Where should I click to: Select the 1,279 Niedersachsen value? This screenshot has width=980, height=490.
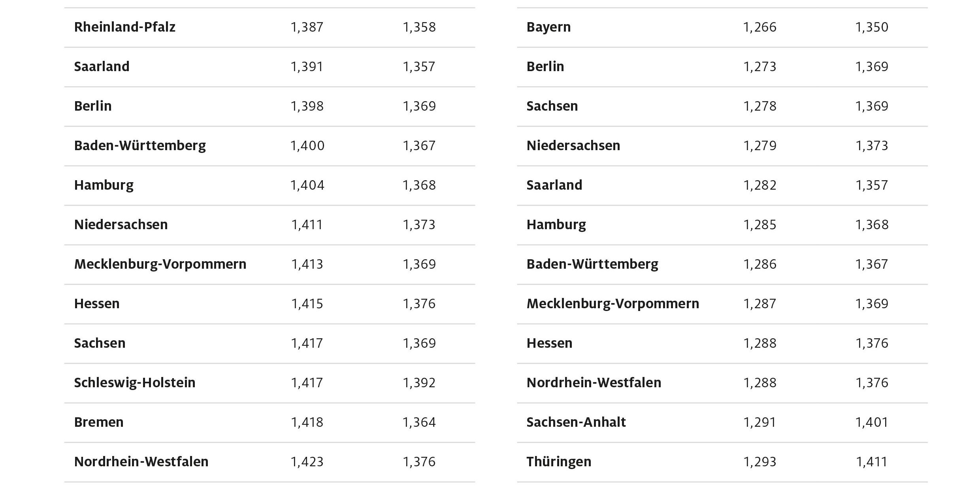click(x=759, y=145)
